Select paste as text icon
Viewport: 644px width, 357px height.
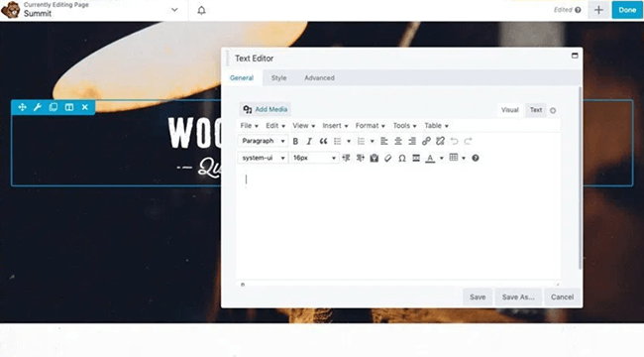[x=375, y=158]
